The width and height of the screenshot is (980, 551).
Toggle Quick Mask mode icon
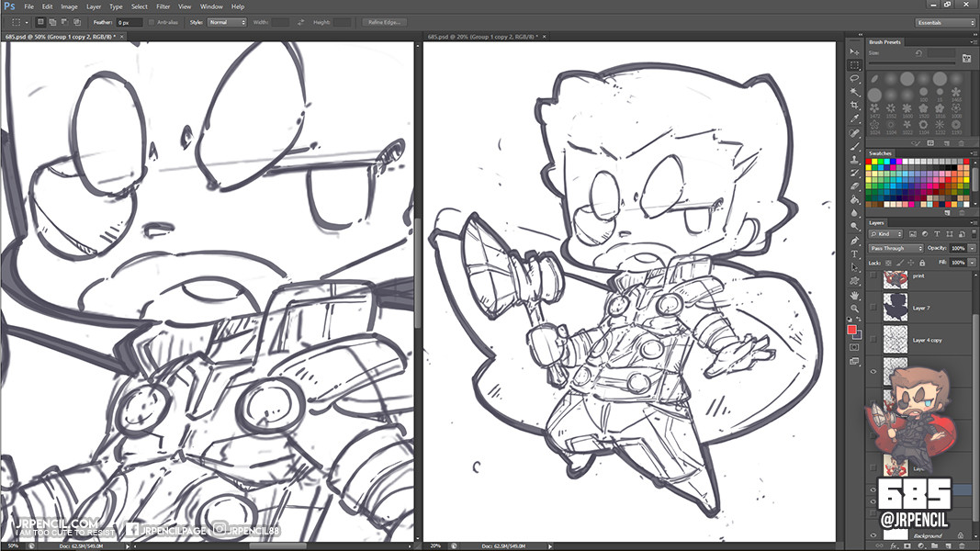point(854,347)
